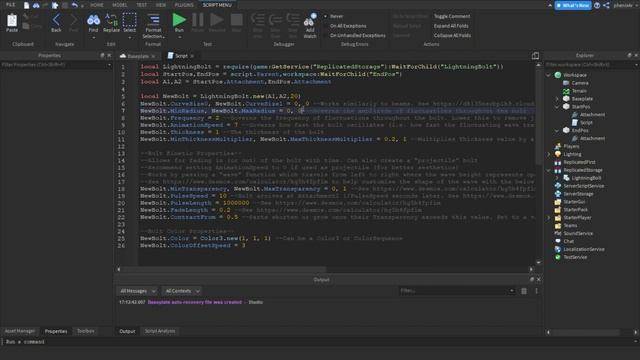Select StarterPack in Explorer
Screen dimensions: 640x360
[x=576, y=209]
